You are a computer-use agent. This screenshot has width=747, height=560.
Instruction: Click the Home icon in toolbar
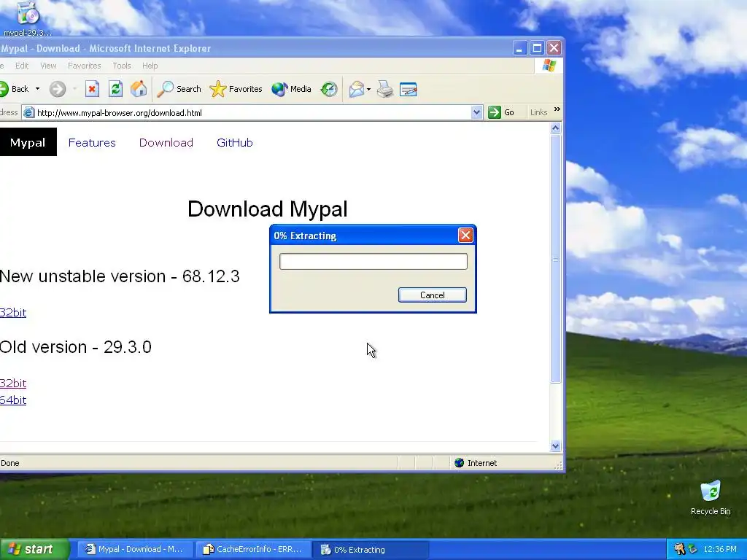click(139, 89)
